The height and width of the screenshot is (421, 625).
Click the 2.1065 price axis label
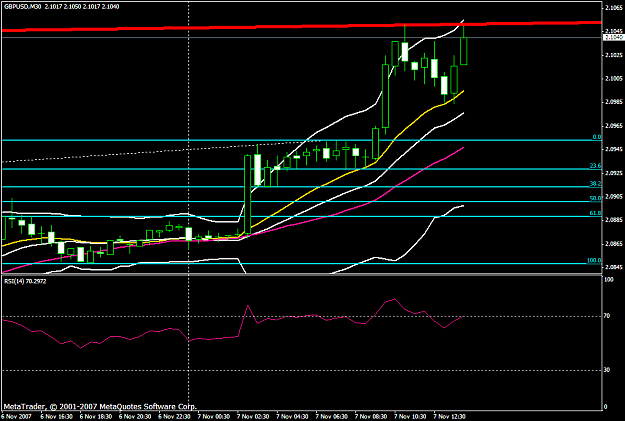[614, 7]
